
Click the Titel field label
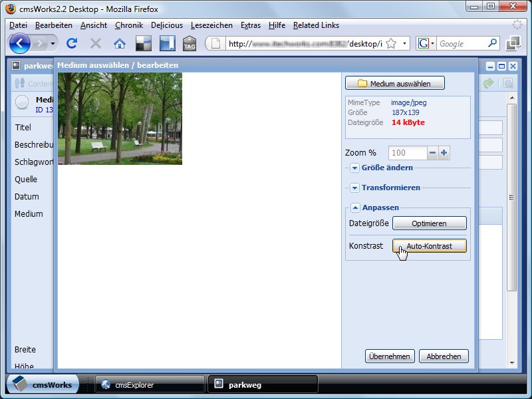click(x=23, y=127)
